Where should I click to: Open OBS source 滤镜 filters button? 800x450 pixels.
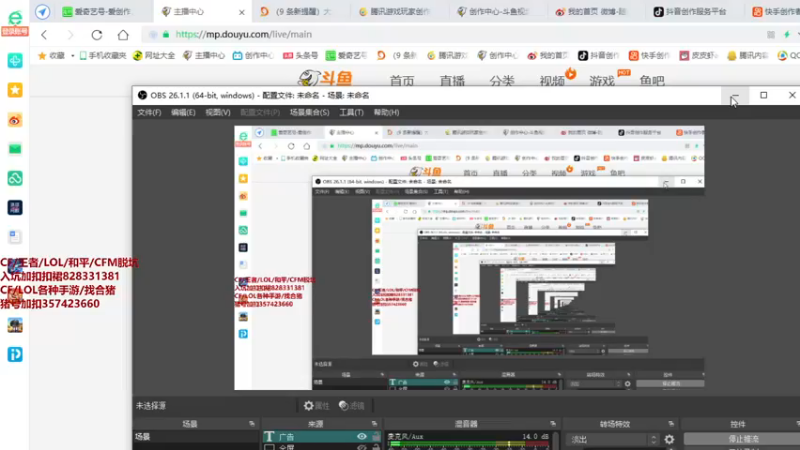tap(352, 406)
